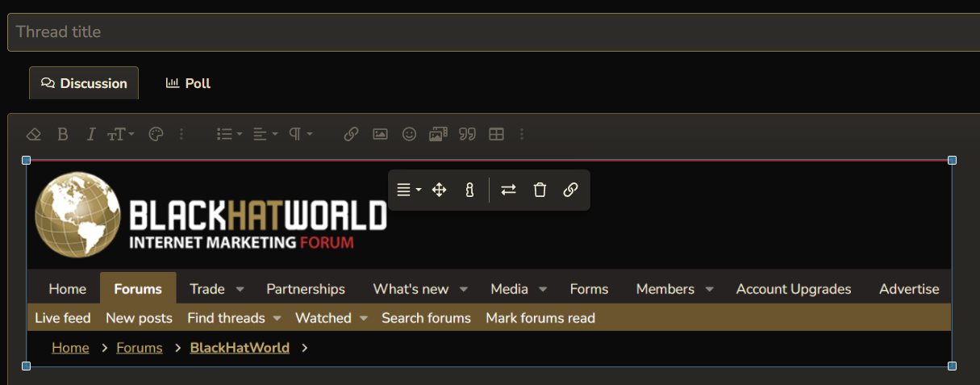Select the bottom-right image resize handle
The width and height of the screenshot is (980, 385).
(952, 366)
